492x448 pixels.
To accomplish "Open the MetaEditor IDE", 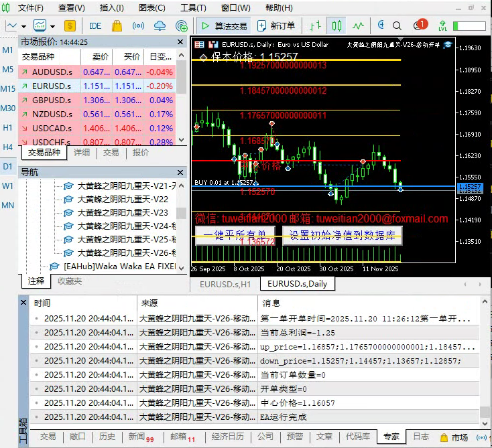I will [95, 26].
